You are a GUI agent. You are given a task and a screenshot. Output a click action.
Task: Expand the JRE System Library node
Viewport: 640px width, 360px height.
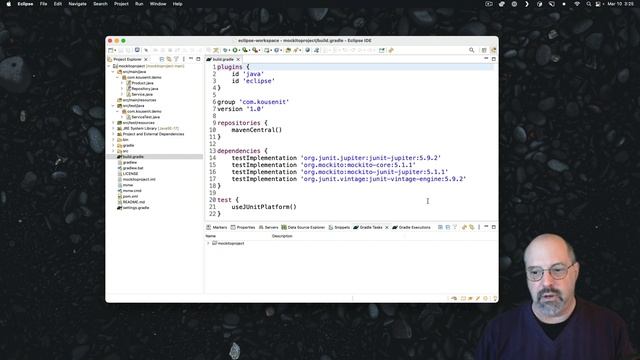click(x=113, y=128)
